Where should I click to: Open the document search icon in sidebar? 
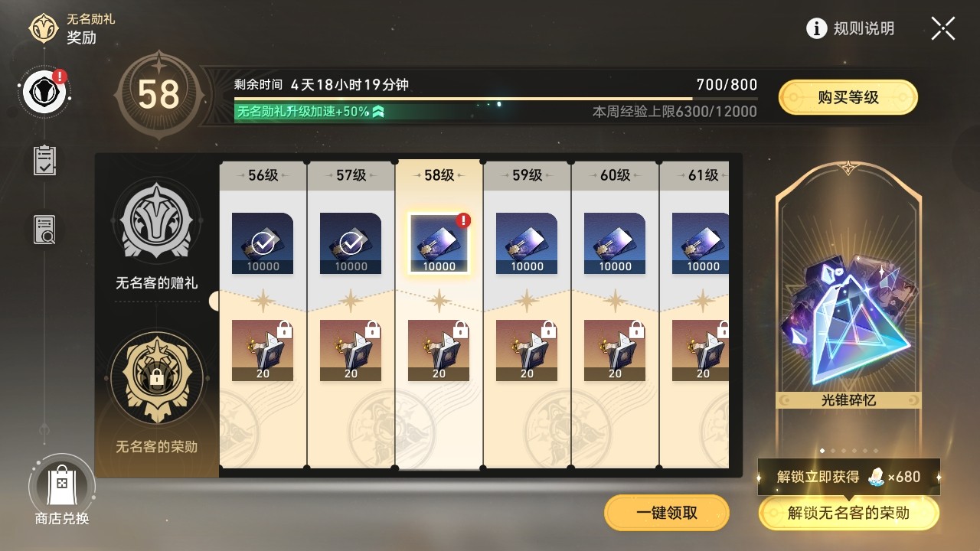(44, 230)
